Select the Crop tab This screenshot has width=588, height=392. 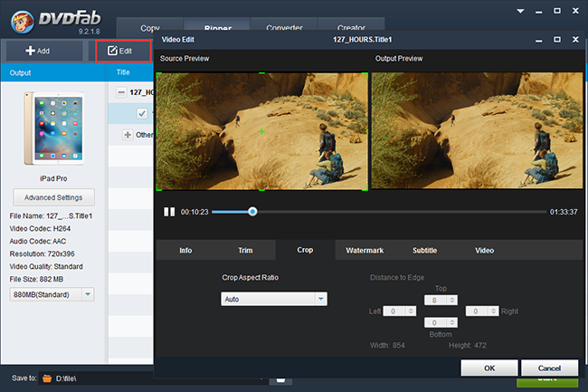click(305, 250)
